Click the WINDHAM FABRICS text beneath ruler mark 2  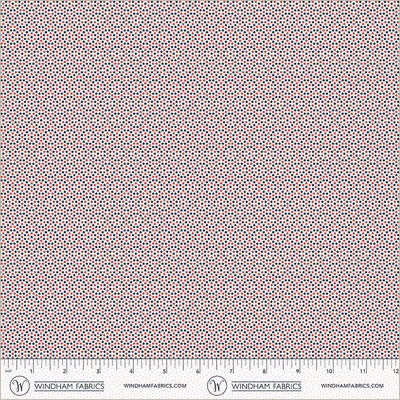69,386
